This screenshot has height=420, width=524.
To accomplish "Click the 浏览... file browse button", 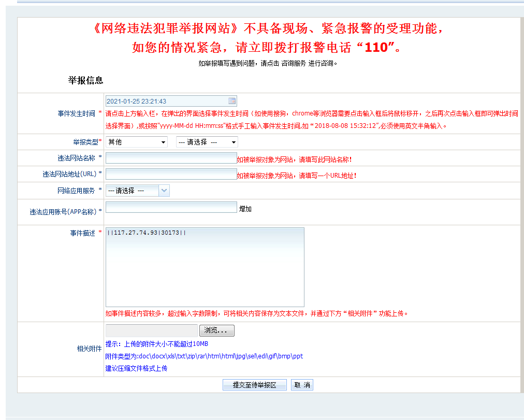I will [217, 330].
